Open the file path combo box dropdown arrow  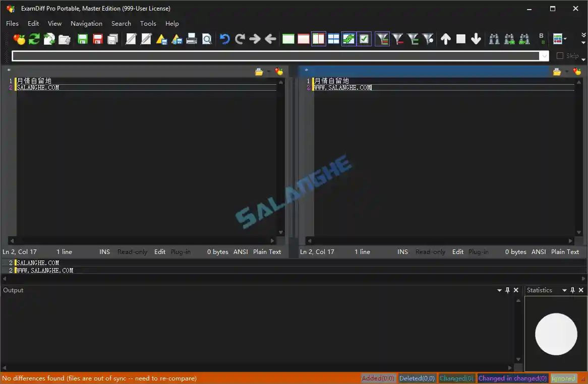point(544,55)
